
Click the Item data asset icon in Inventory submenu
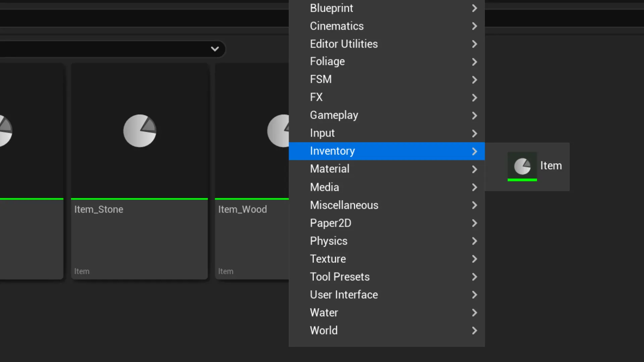point(522,167)
